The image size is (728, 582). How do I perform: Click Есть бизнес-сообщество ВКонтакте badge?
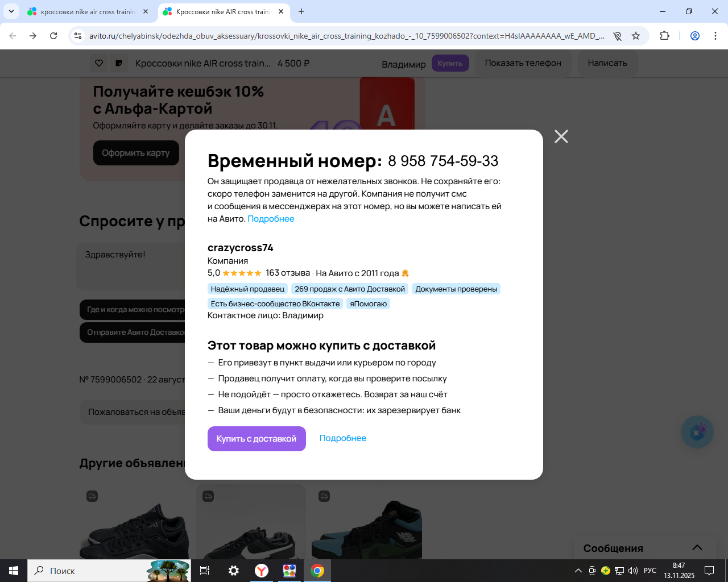[275, 304]
